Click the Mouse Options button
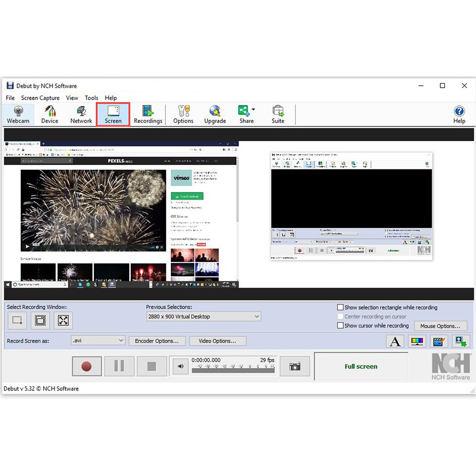This screenshot has height=476, width=476. tap(440, 326)
